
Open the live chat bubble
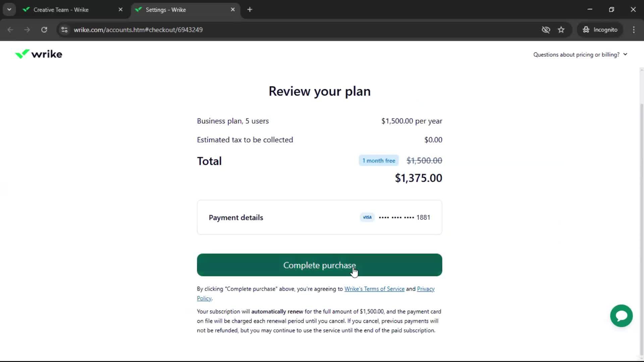coord(621,316)
